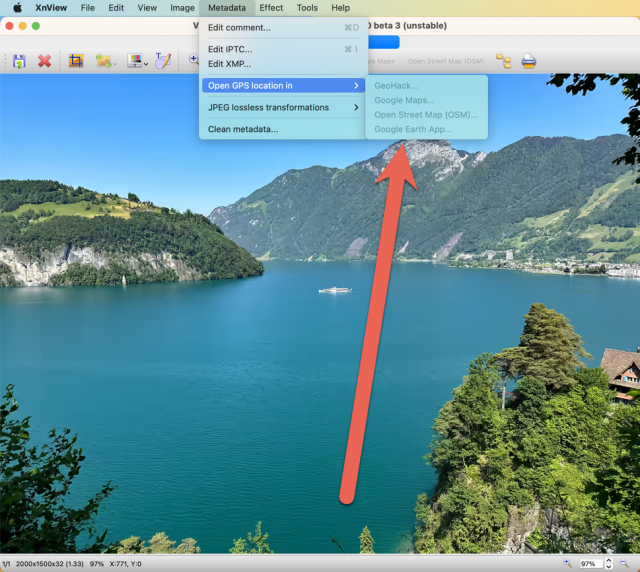Select Edit XMP... menu entry

click(x=282, y=64)
